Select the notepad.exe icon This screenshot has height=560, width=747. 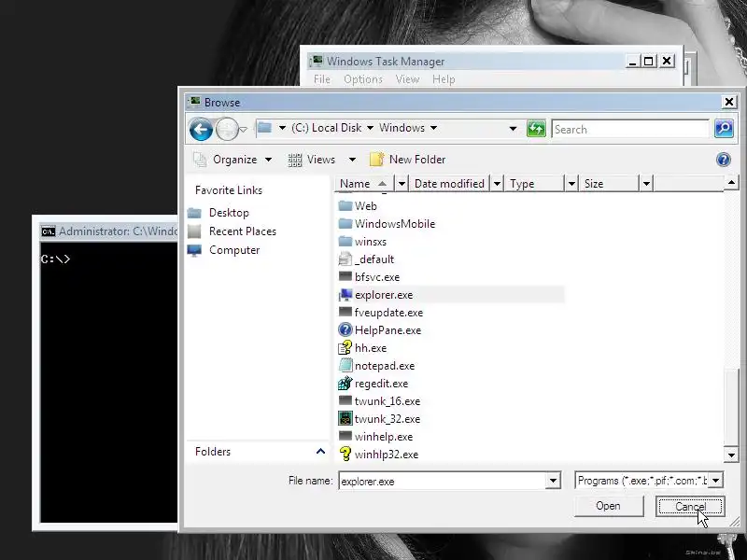[345, 365]
